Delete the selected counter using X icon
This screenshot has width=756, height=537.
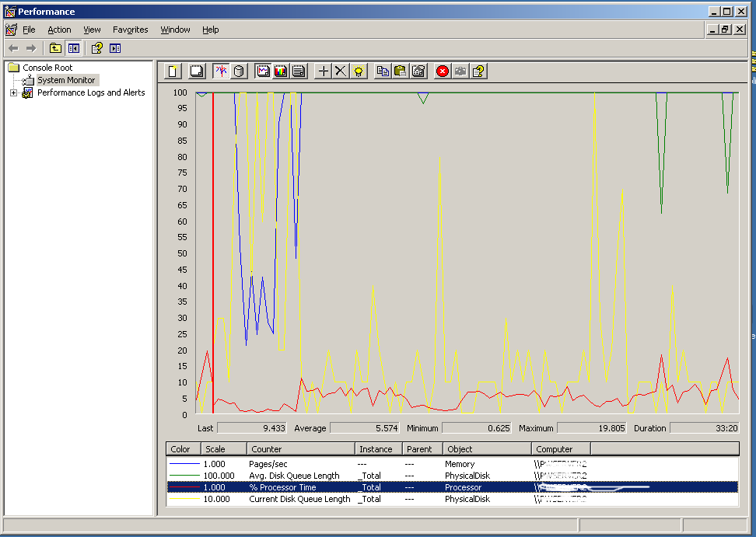tap(341, 71)
